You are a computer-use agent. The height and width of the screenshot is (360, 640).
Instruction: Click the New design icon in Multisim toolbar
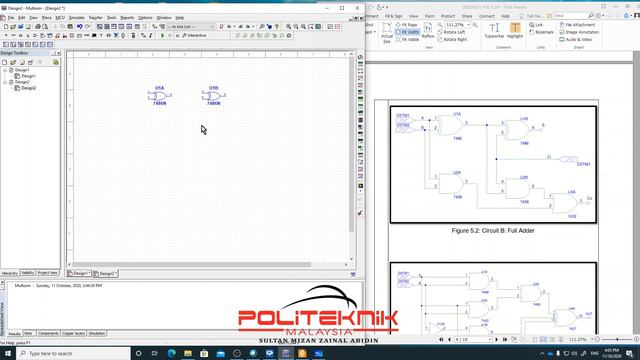(6, 27)
